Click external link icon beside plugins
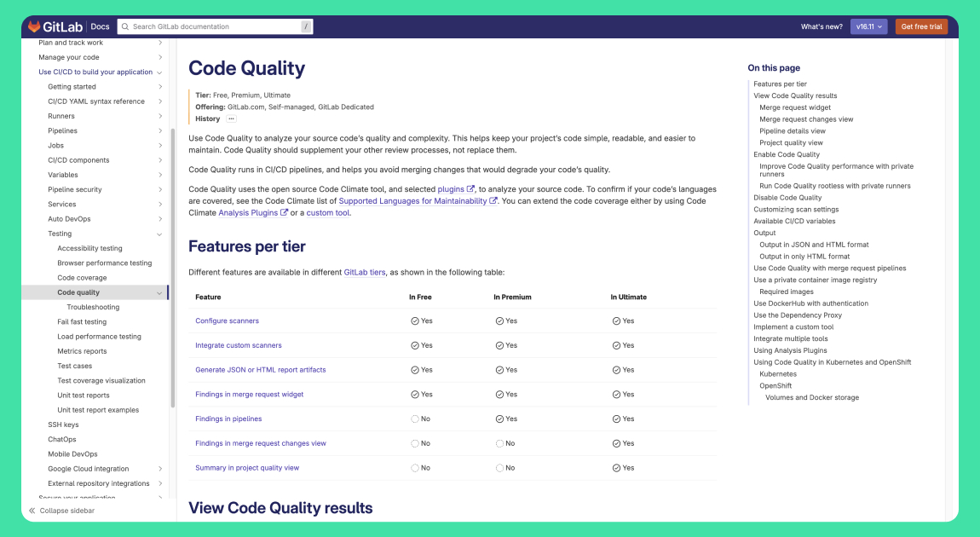This screenshot has width=980, height=537. [x=470, y=189]
